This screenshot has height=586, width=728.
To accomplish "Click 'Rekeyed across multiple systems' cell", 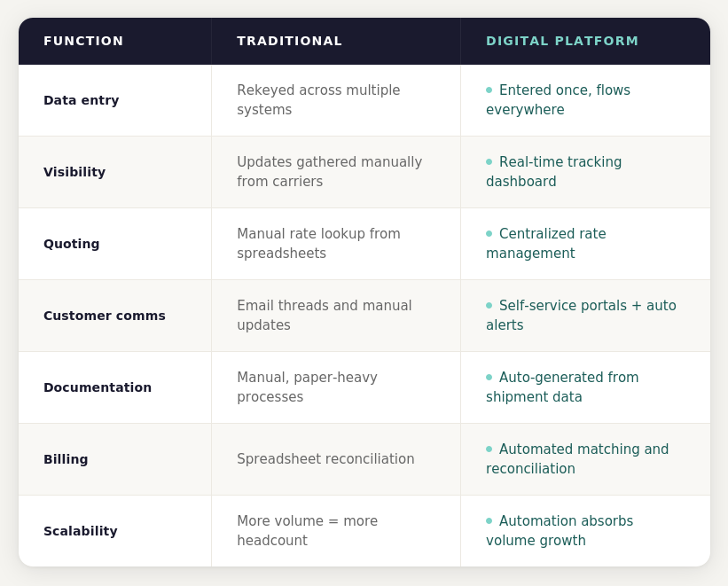I will pyautogui.click(x=336, y=100).
